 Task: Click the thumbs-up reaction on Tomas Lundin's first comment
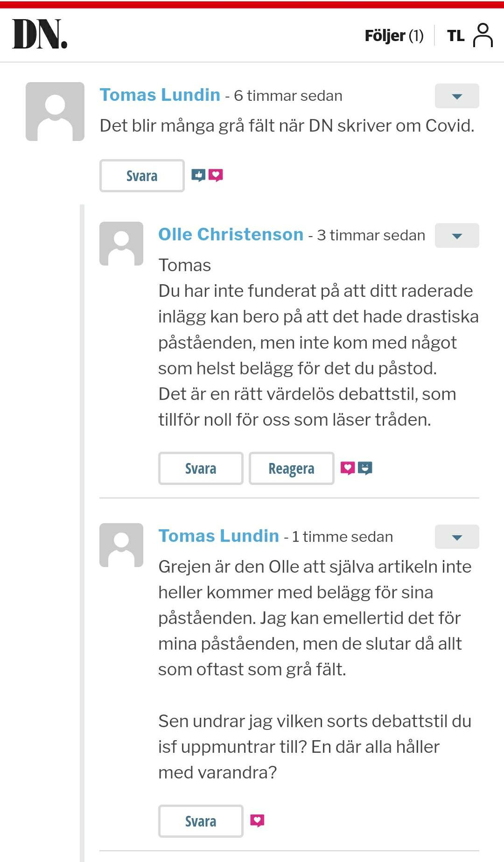[198, 175]
